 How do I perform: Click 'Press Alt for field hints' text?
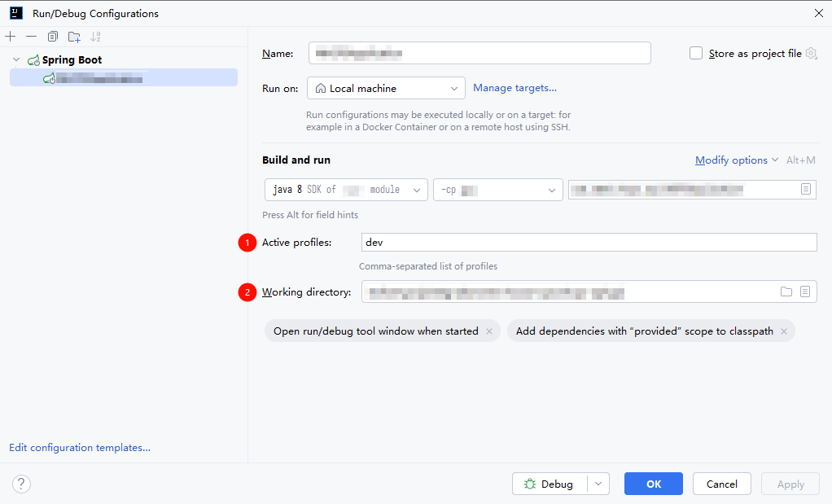click(x=310, y=215)
